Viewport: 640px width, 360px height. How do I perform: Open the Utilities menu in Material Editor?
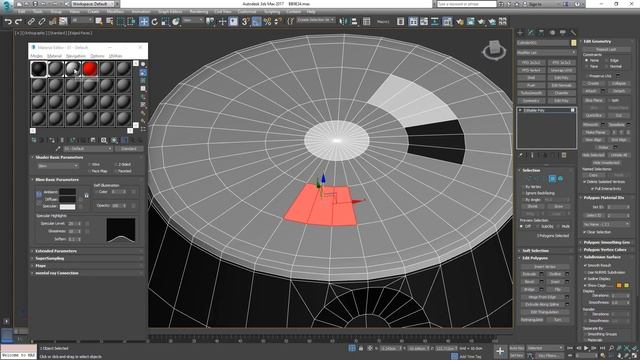tap(116, 56)
